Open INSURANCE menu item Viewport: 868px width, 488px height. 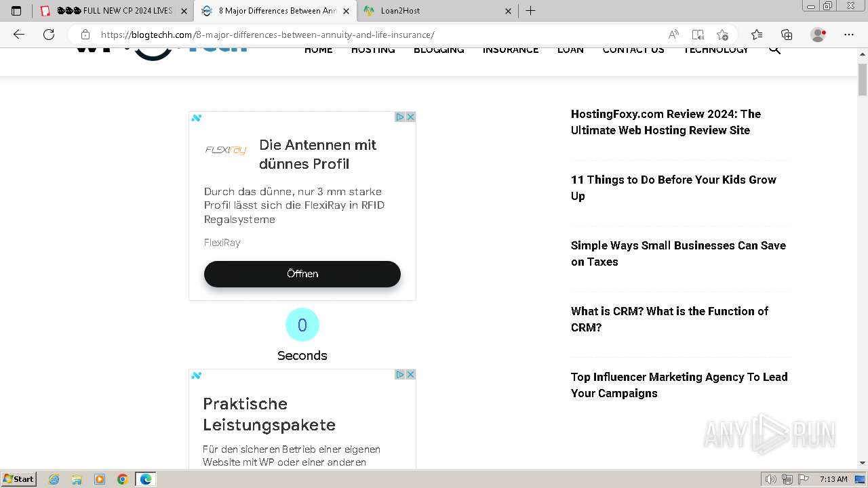coord(511,50)
